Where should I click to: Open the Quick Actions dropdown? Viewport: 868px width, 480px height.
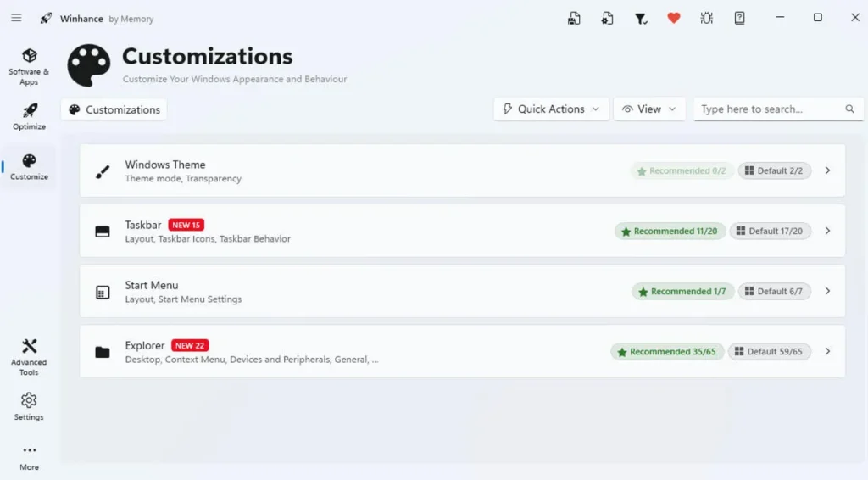click(551, 109)
